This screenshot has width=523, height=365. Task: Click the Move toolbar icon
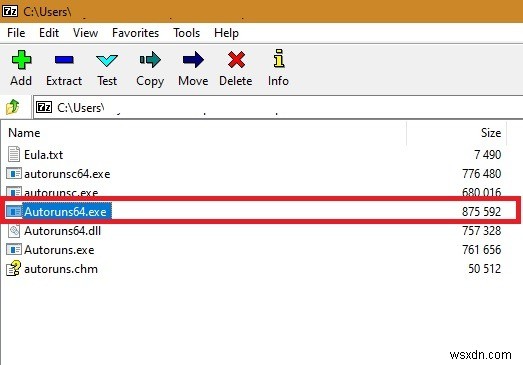point(193,60)
